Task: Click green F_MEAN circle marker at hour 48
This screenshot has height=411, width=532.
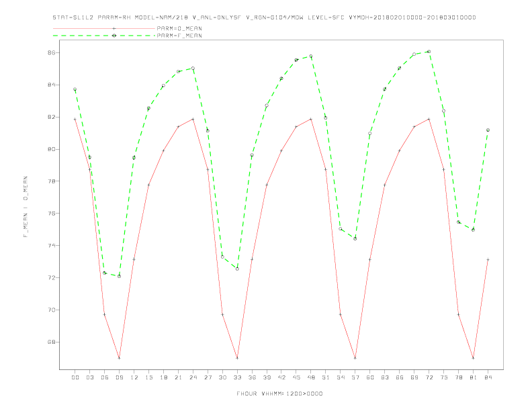Action: click(x=311, y=56)
